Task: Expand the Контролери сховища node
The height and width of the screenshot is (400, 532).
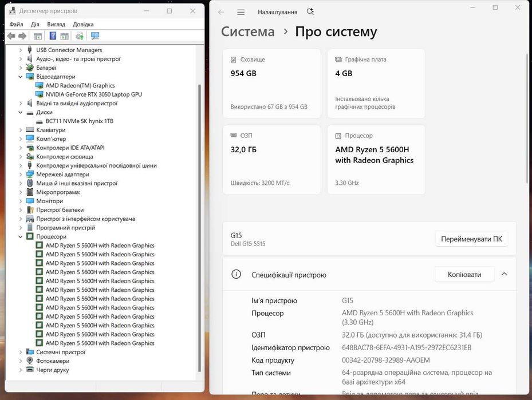Action: tap(21, 157)
